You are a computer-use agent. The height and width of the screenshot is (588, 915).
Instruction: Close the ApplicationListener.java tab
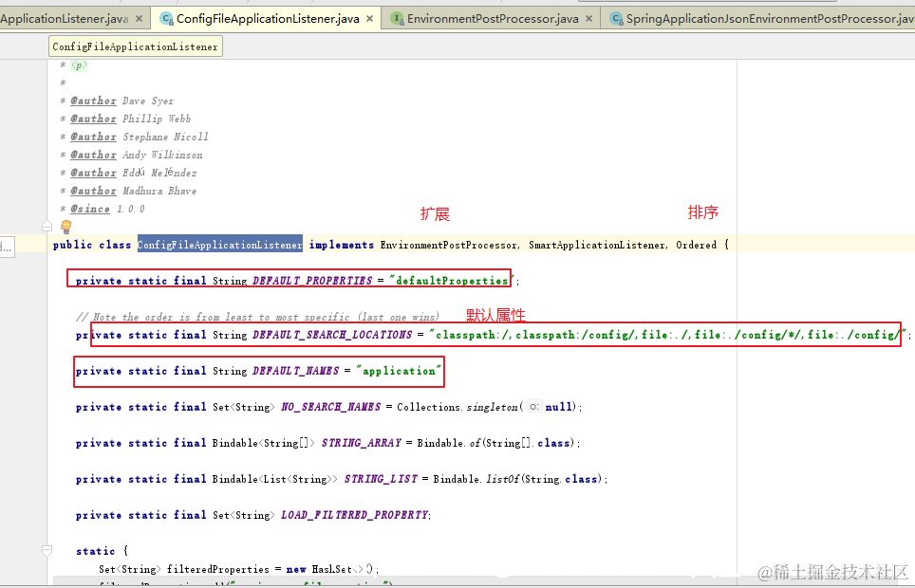coord(139,19)
